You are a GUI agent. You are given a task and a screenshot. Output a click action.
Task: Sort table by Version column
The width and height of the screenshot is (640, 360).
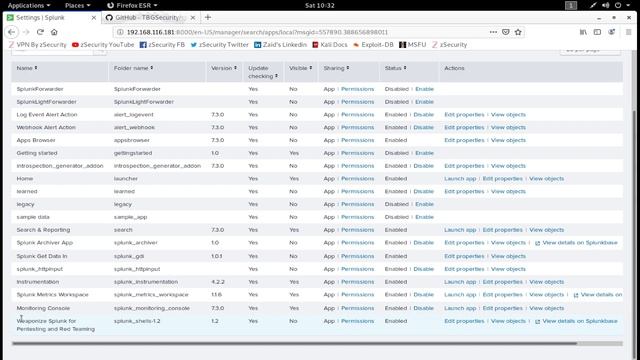point(224,68)
